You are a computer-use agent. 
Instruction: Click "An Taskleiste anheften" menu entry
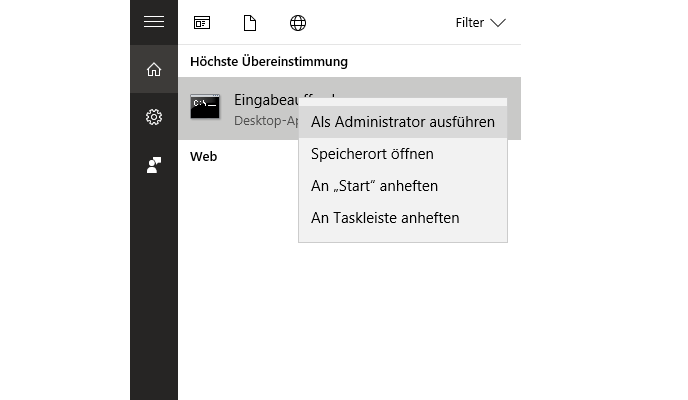click(385, 218)
